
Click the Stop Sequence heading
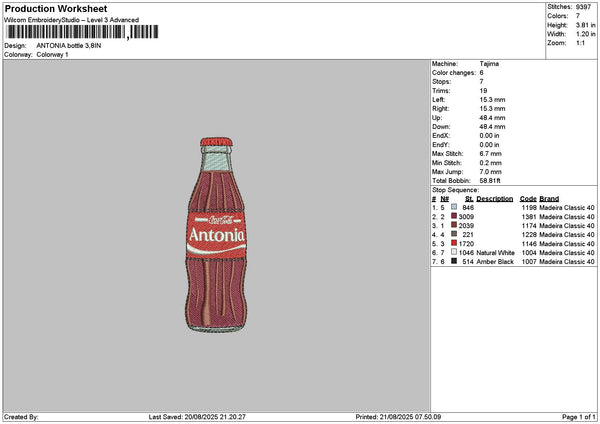(455, 190)
